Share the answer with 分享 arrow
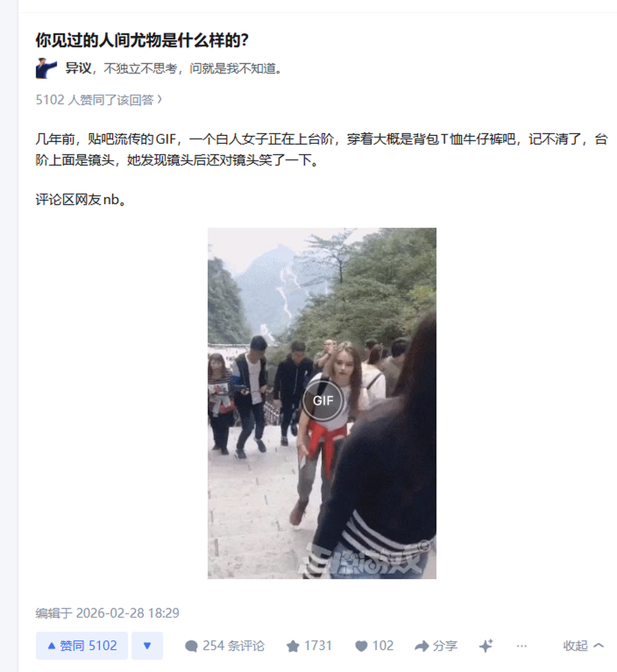Viewport: 617px width, 672px height. pos(436,646)
